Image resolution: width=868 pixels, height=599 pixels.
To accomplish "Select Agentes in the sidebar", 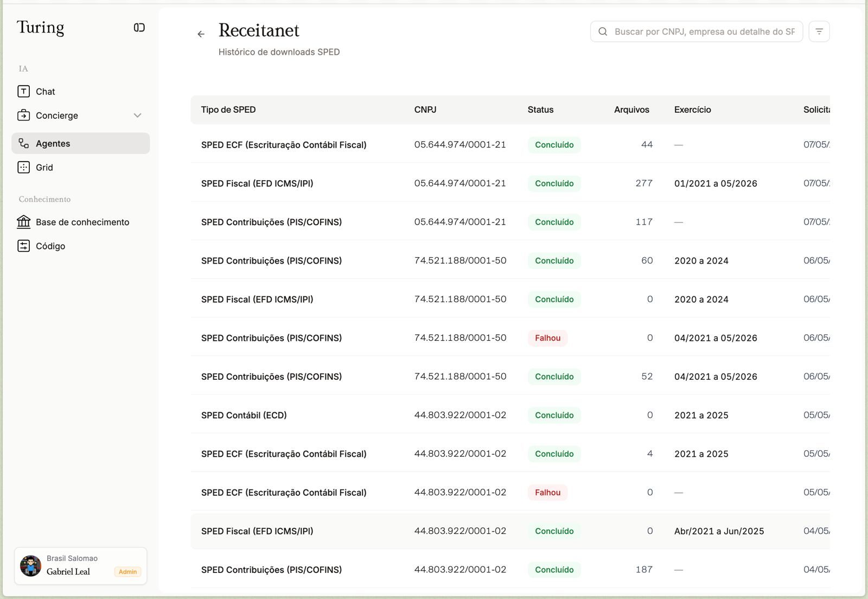I will coord(80,143).
